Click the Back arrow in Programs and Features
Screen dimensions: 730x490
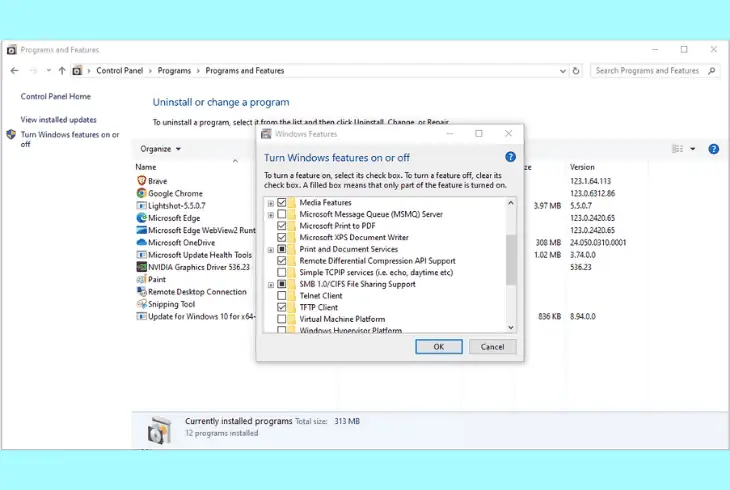click(14, 71)
